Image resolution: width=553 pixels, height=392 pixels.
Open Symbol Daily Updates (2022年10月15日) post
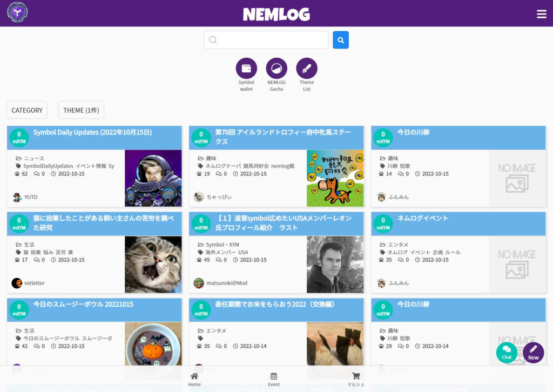tap(92, 132)
